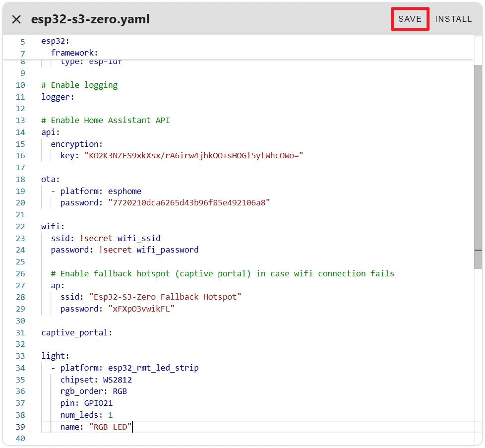
Task: Click the fallback hotspot comment line
Action: (x=222, y=273)
